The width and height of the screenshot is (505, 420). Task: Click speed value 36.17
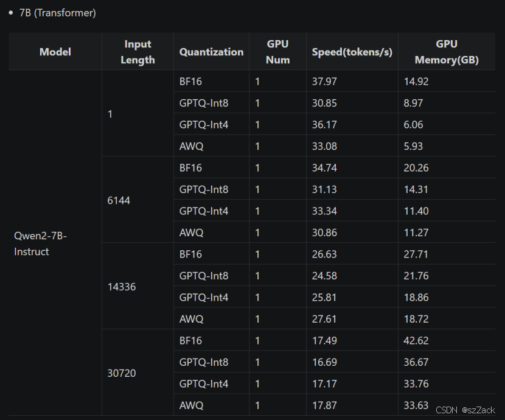click(324, 124)
